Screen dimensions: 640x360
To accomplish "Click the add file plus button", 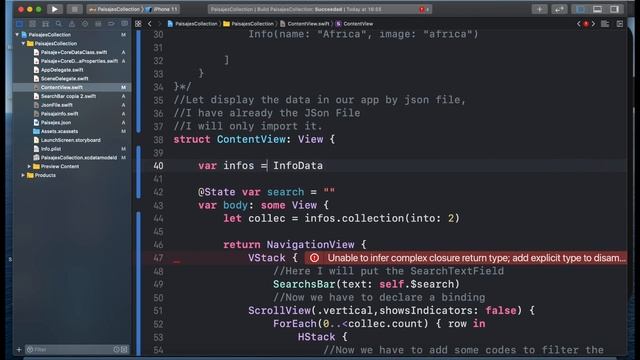I will coord(19,349).
